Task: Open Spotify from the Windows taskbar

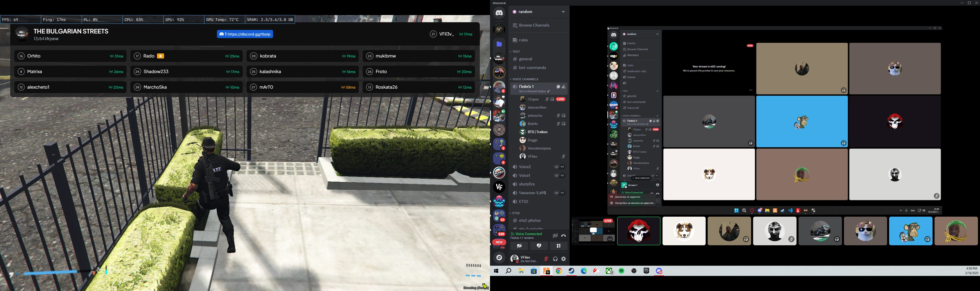Action: (x=621, y=271)
